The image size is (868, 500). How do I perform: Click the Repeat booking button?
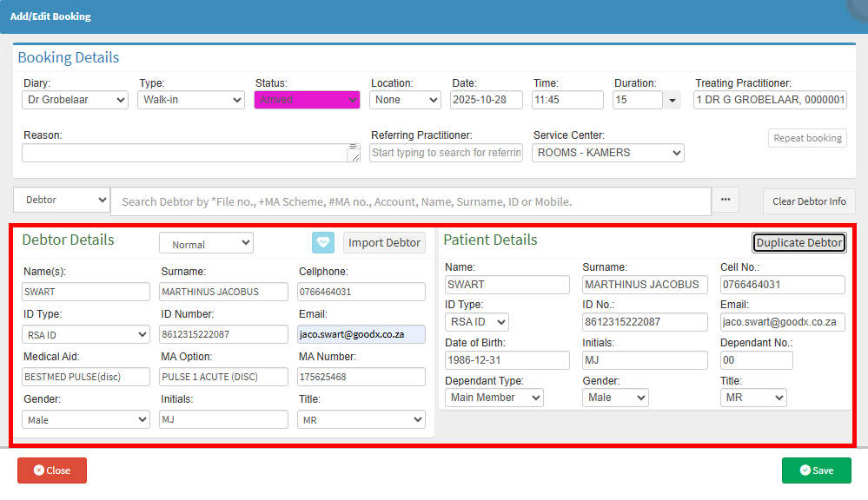click(x=807, y=138)
